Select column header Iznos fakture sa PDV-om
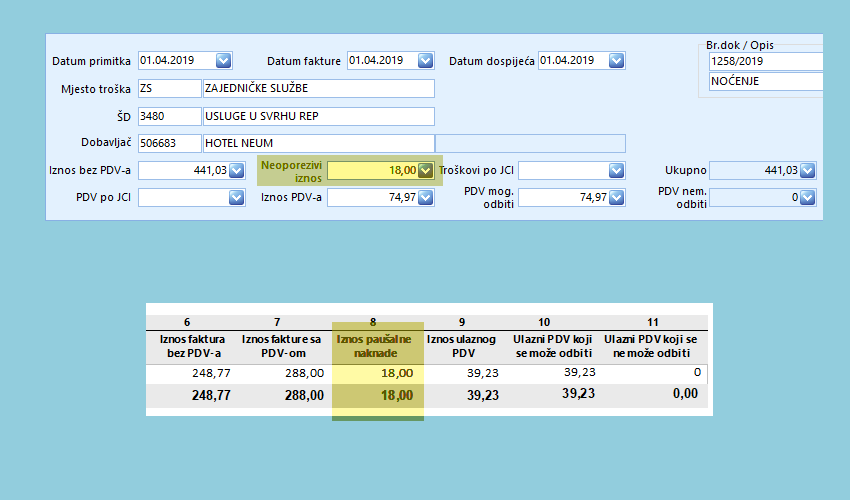Screen dimensions: 850x500 click(281, 346)
